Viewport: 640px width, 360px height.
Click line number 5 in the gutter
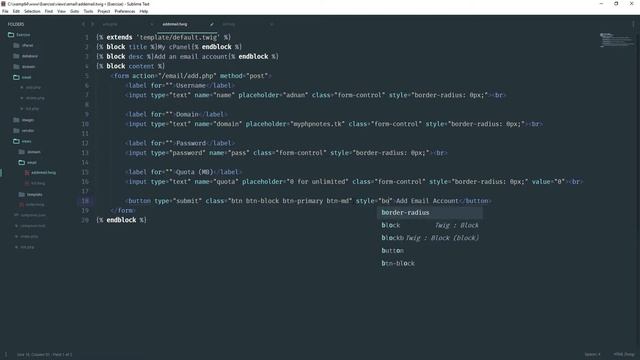point(87,76)
